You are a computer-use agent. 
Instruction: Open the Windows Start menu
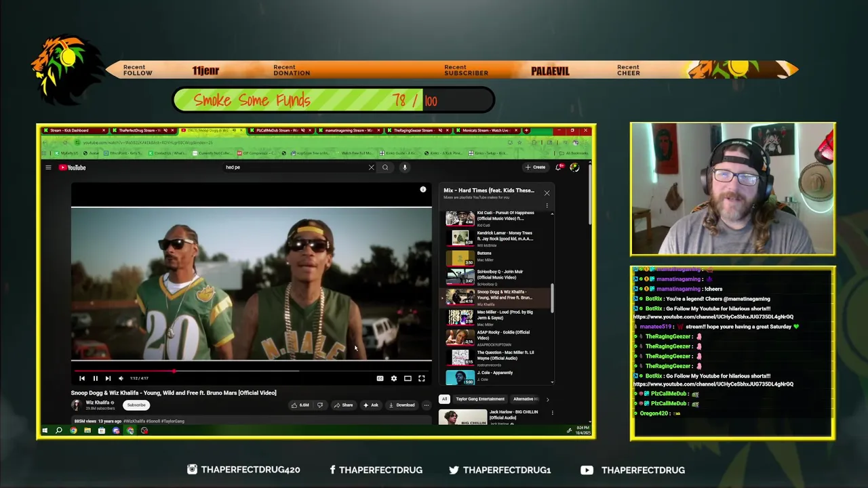(45, 430)
